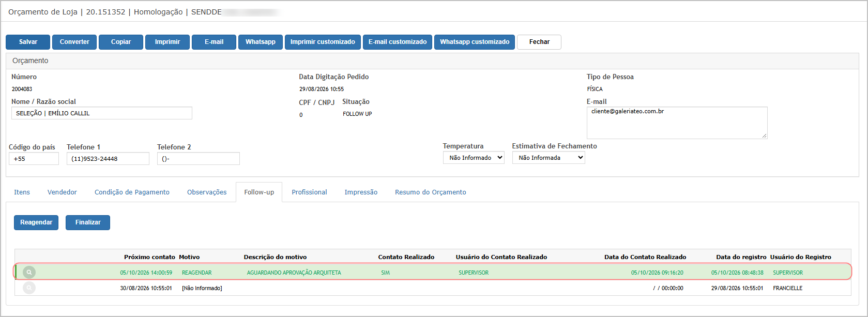Copy the quote with Copiar
Image resolution: width=868 pixels, height=317 pixels.
click(121, 42)
